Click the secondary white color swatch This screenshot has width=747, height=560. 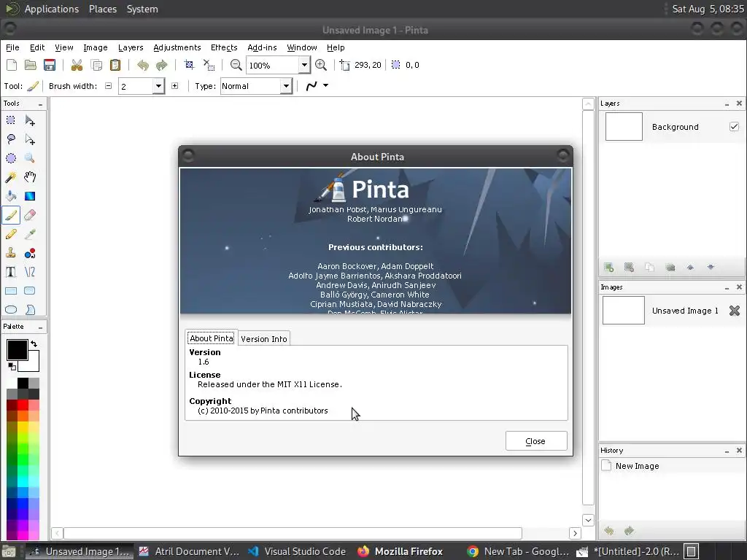(32, 365)
